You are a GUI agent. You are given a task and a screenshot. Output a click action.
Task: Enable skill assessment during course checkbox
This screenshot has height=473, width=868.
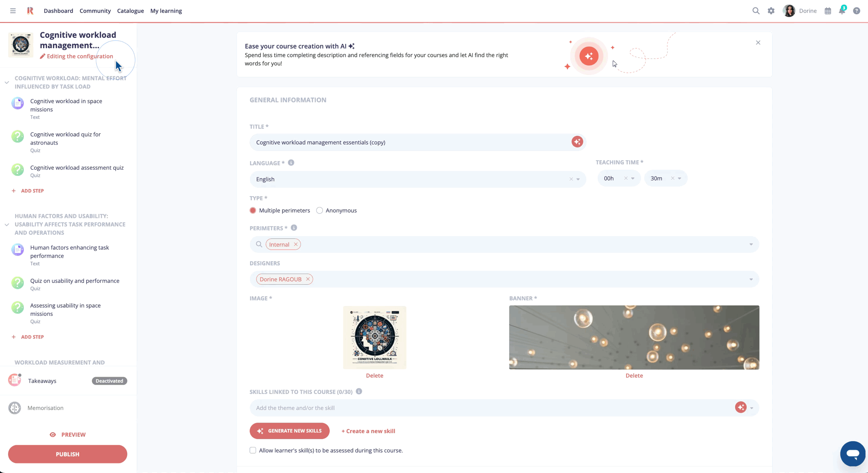point(253,450)
